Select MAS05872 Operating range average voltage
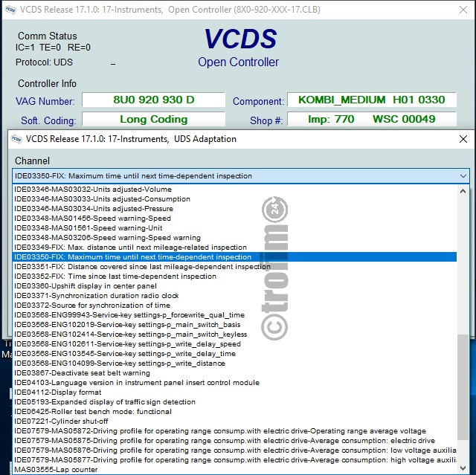This screenshot has width=476, height=475. coord(235,431)
